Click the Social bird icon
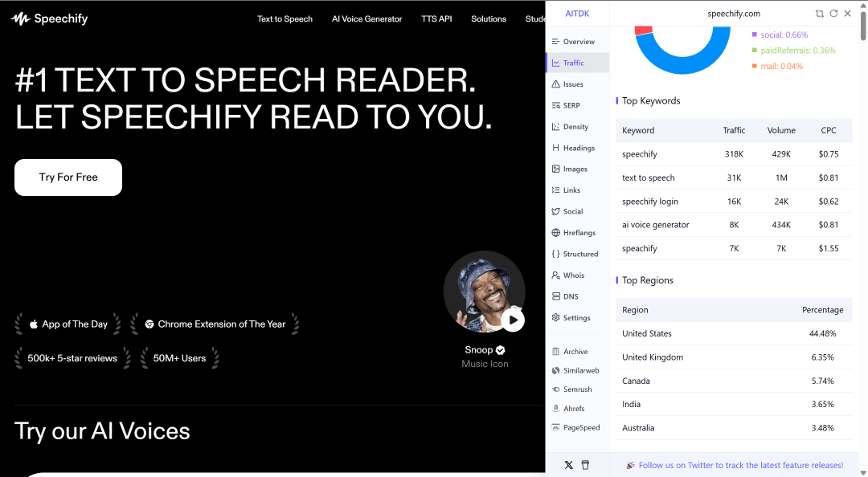 (x=556, y=211)
